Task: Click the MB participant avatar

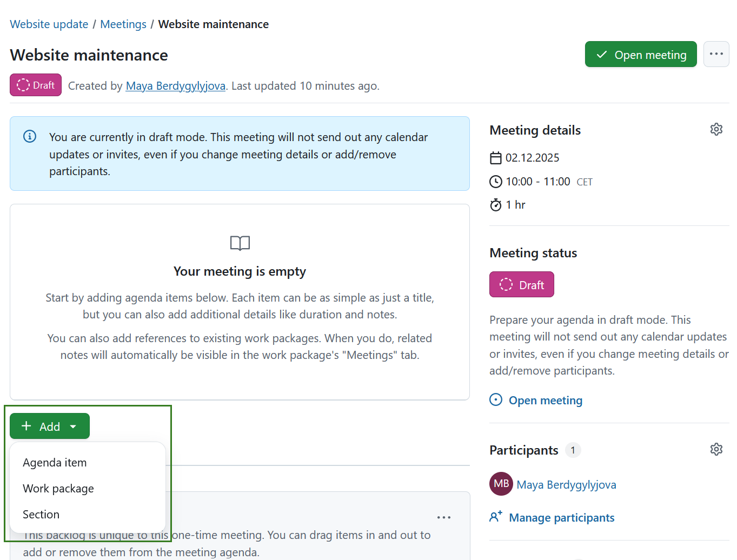Action: click(x=501, y=484)
